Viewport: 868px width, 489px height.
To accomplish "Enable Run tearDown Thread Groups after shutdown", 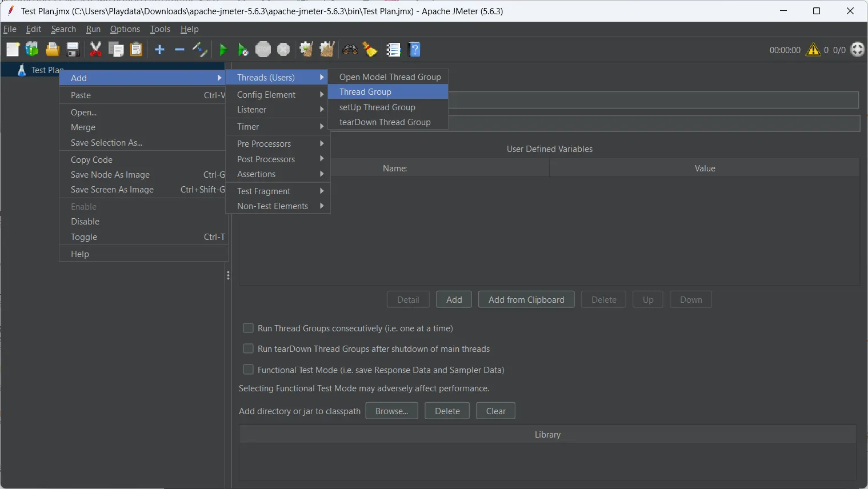I will (248, 348).
